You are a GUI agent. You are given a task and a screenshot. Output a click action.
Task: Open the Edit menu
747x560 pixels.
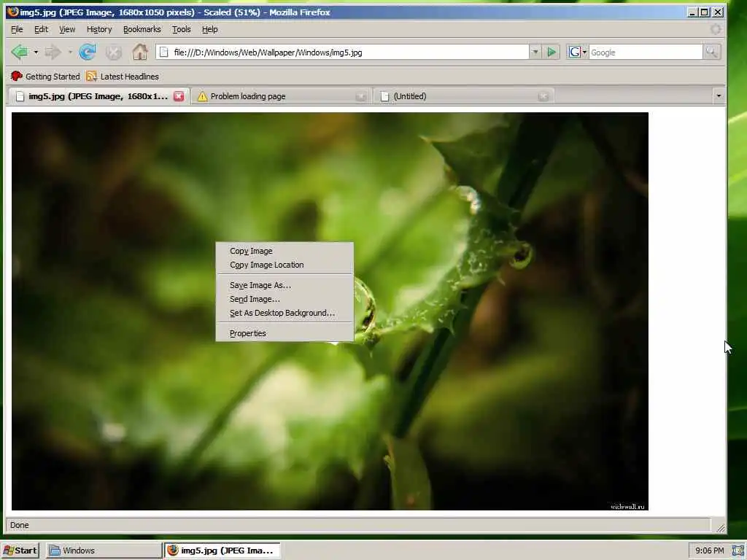(x=41, y=29)
